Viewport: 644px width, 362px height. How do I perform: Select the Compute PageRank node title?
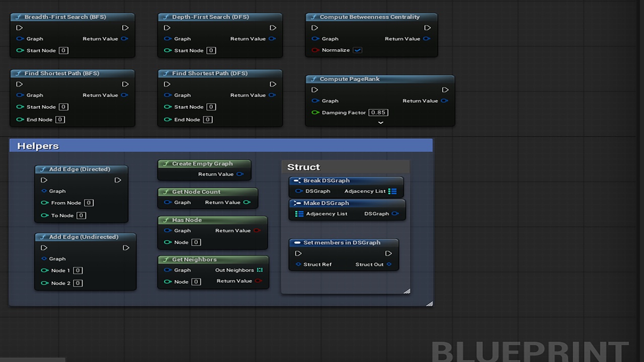(350, 79)
